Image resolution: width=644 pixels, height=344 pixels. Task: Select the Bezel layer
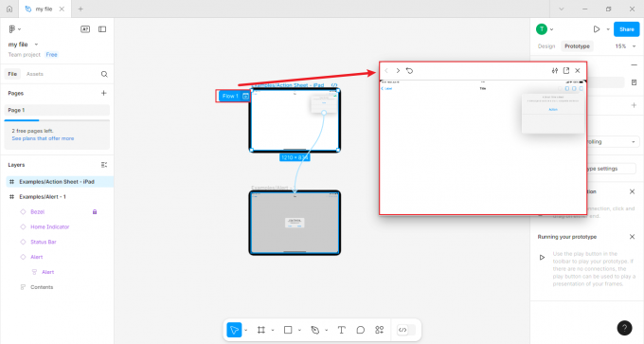pos(37,211)
